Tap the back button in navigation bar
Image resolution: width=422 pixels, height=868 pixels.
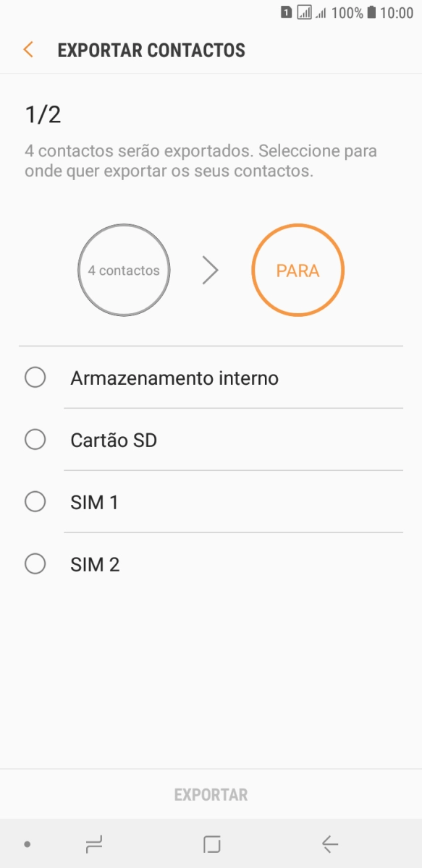coord(329,843)
